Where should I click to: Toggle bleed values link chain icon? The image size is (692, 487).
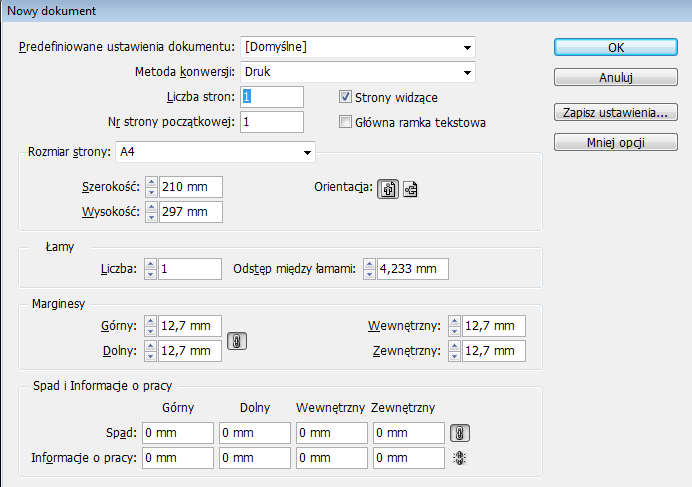tap(460, 433)
